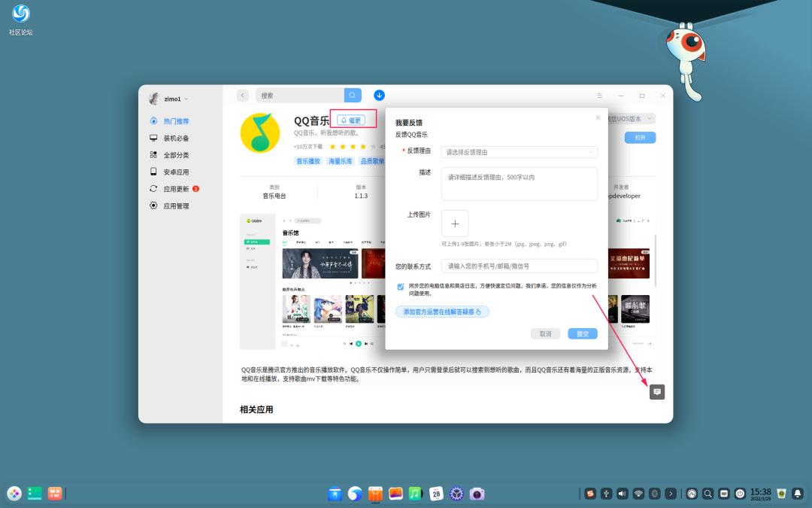Click the 提交 submit button
Image resolution: width=812 pixels, height=508 pixels.
[583, 333]
